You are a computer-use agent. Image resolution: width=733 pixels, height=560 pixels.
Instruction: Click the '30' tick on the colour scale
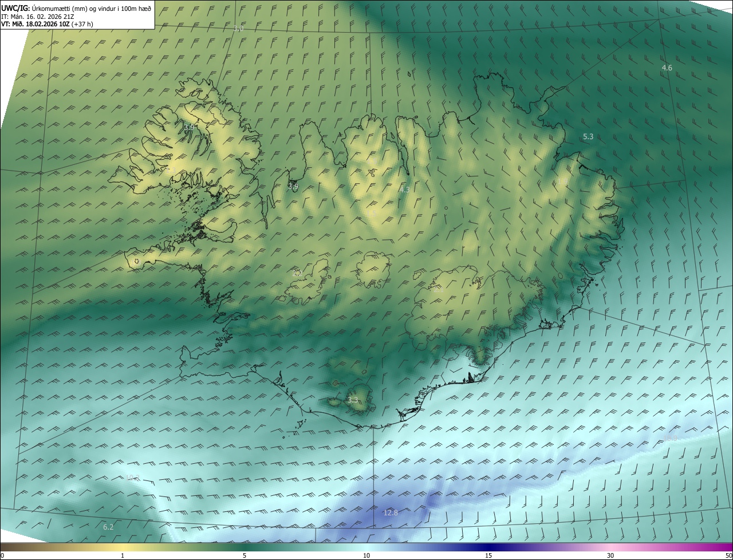coord(610,555)
